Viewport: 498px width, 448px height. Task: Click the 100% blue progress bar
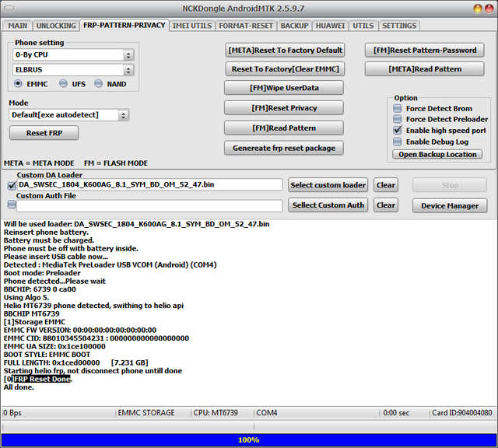point(249,440)
